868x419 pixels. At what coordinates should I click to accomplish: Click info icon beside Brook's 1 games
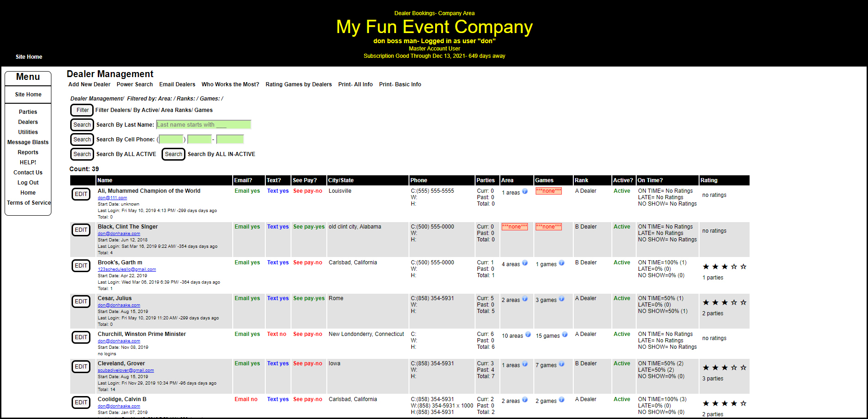point(561,263)
